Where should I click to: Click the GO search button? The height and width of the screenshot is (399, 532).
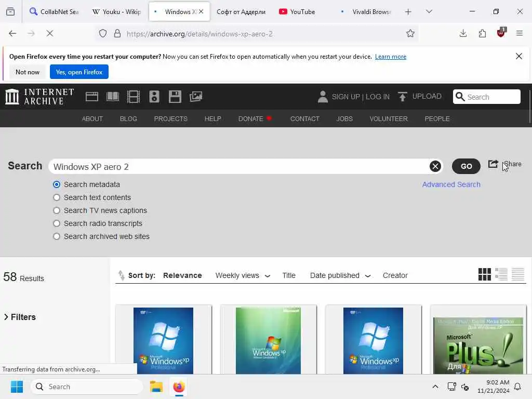coord(466,166)
